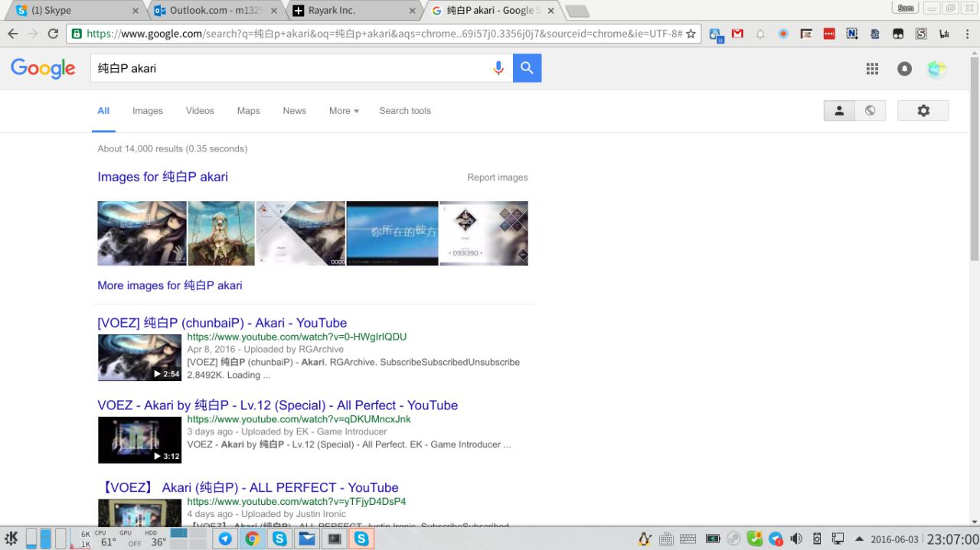Image resolution: width=980 pixels, height=550 pixels.
Task: Switch to the Rayark Inc. browser tab
Action: click(x=352, y=11)
